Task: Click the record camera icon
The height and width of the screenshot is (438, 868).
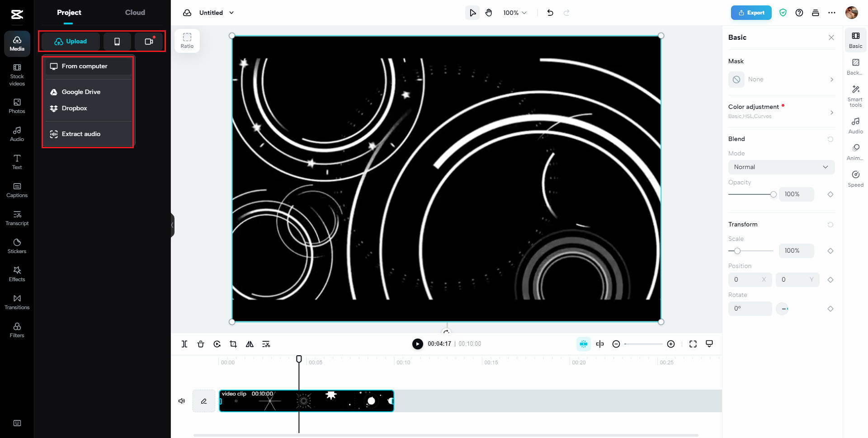Action: [x=149, y=42]
